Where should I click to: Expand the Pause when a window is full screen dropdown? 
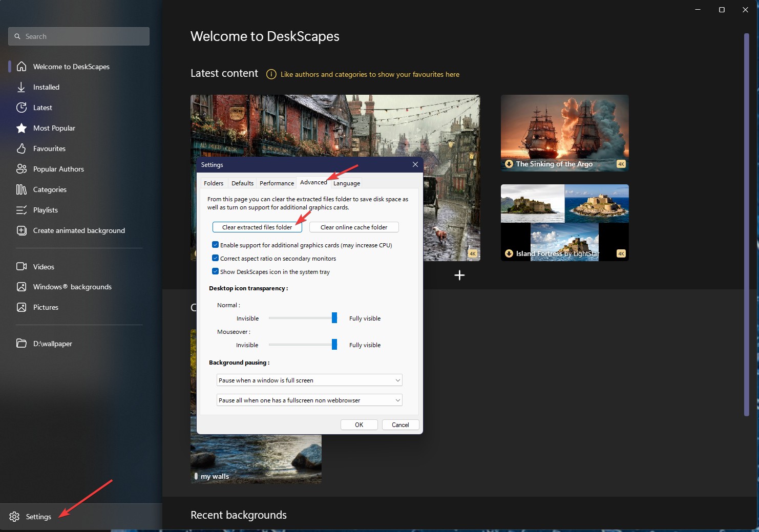click(309, 380)
